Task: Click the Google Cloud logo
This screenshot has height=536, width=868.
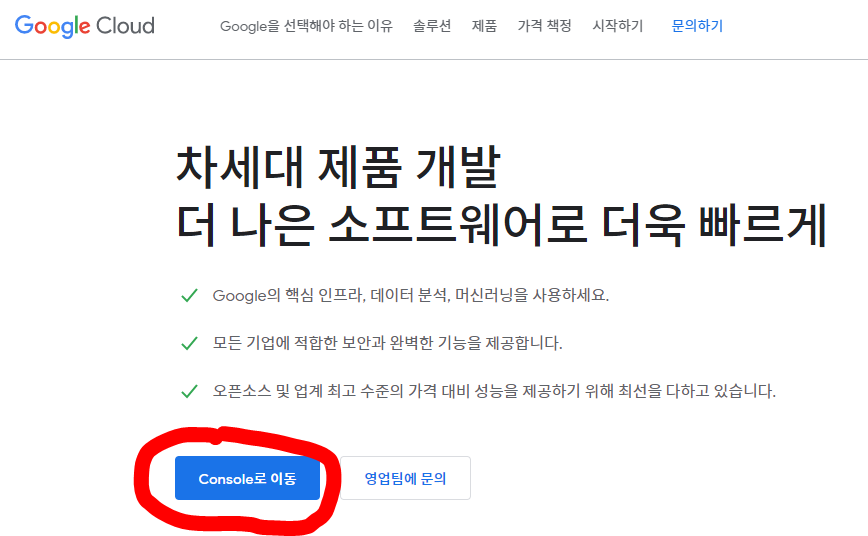Action: tap(85, 26)
